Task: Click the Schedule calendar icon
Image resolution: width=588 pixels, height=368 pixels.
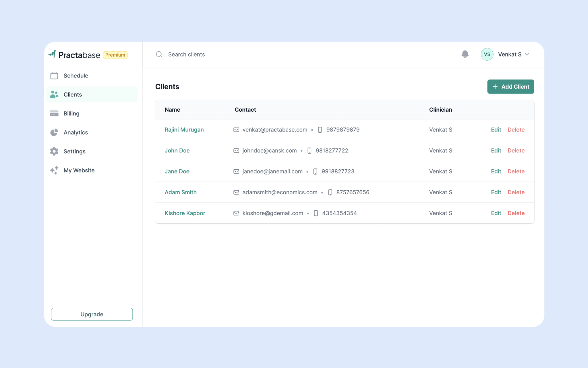Action: tap(54, 75)
